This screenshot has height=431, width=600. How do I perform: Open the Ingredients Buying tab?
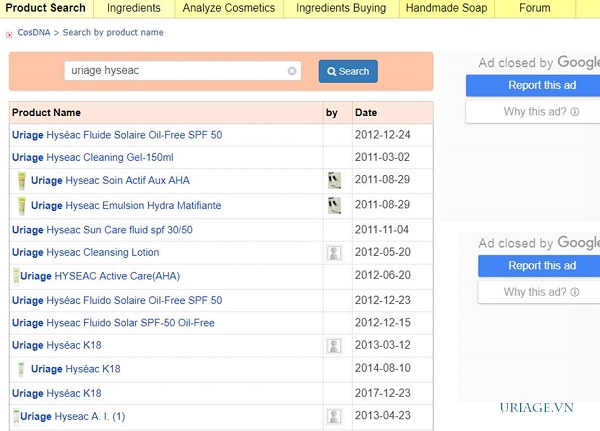click(341, 8)
